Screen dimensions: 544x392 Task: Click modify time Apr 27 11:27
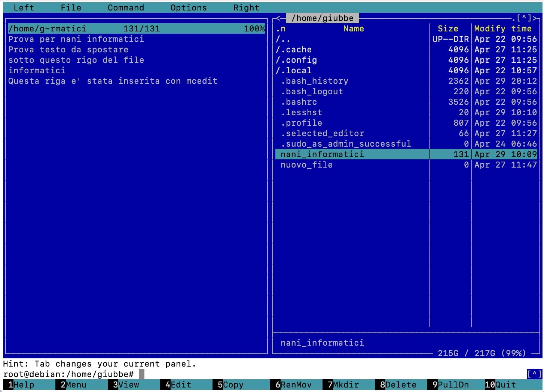(505, 133)
